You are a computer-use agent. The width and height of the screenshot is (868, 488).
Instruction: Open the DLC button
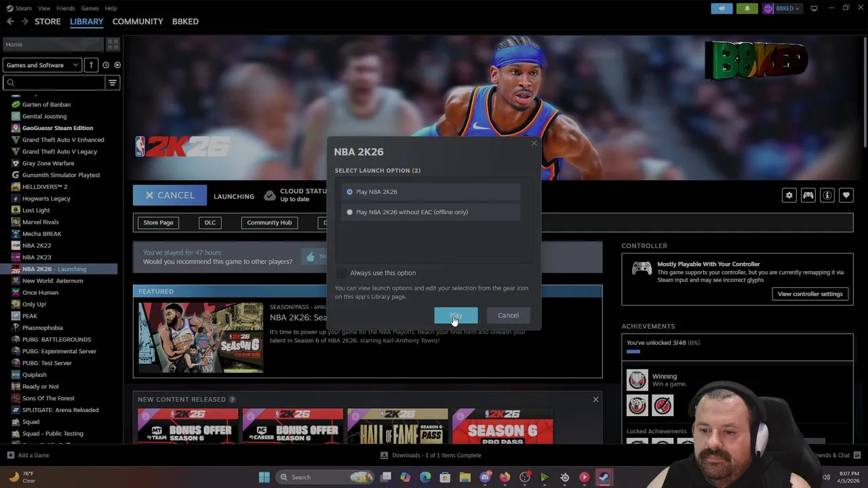(210, 222)
